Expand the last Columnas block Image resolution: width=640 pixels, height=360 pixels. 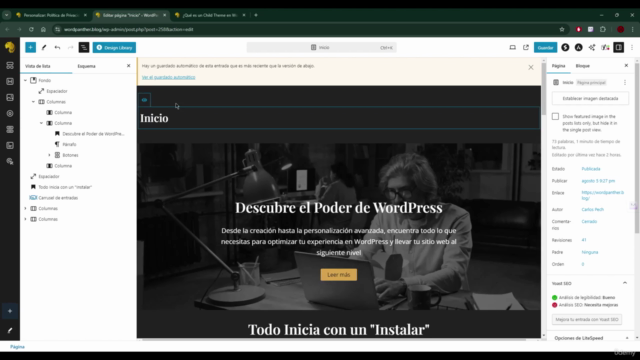(x=25, y=219)
